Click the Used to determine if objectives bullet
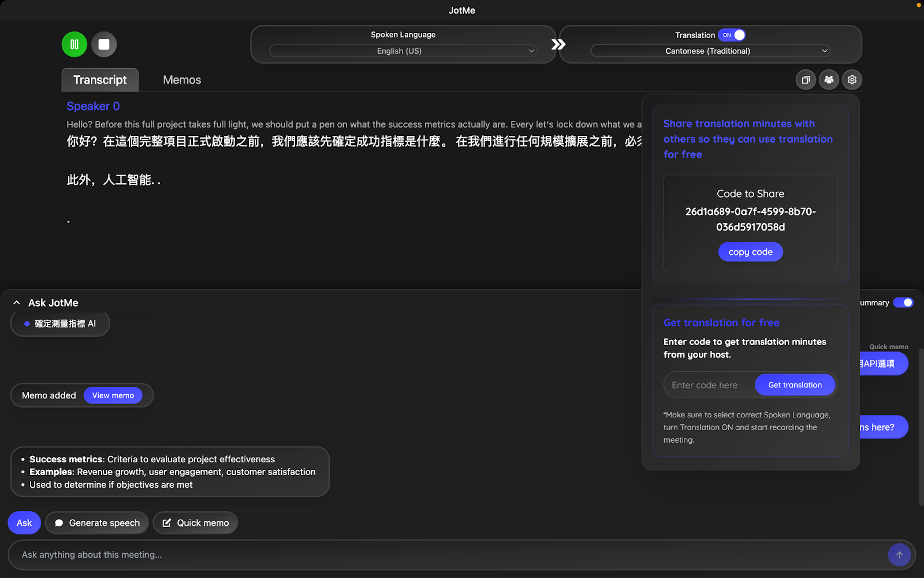 coord(111,485)
